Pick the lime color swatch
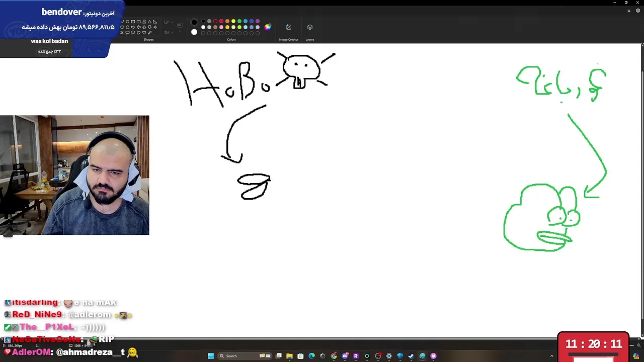Viewport: 644px width, 362px height. [239, 27]
